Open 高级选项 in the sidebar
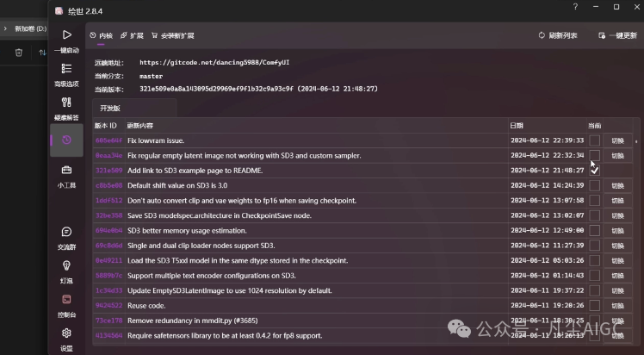644x355 pixels. [66, 69]
